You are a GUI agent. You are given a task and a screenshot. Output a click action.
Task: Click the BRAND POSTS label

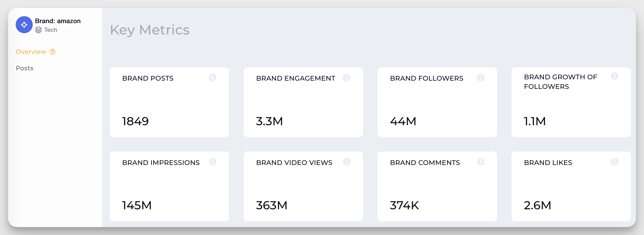pos(148,78)
